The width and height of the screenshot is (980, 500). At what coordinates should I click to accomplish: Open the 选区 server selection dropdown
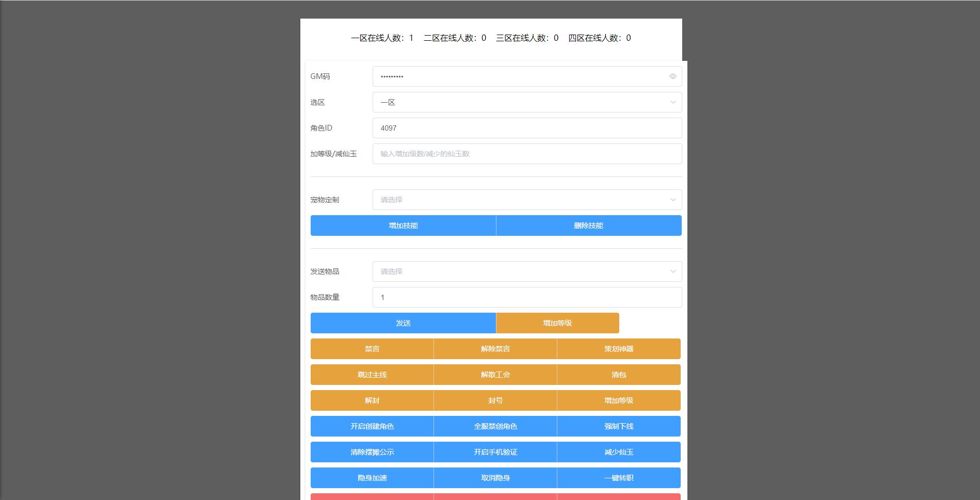click(526, 102)
